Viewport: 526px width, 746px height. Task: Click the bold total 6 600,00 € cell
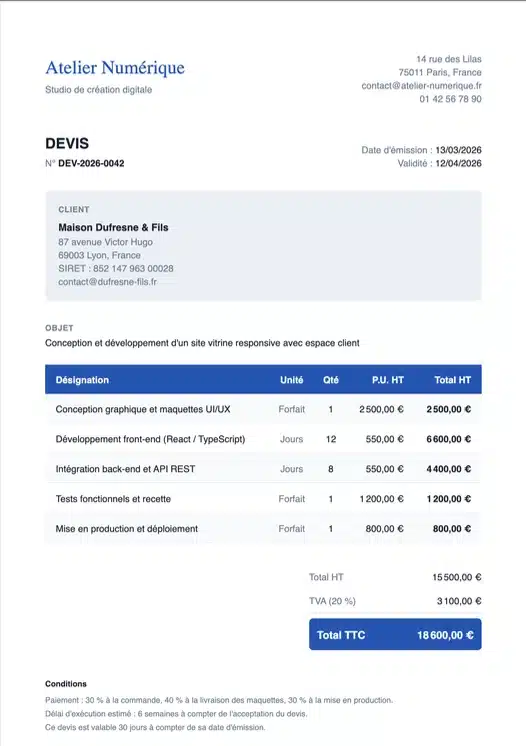point(448,439)
